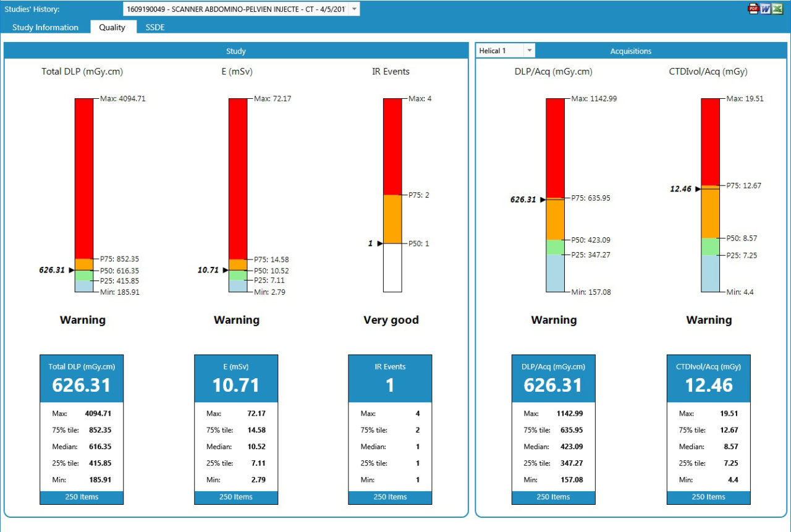
Task: Switch to the Study Information tab
Action: pyautogui.click(x=46, y=27)
